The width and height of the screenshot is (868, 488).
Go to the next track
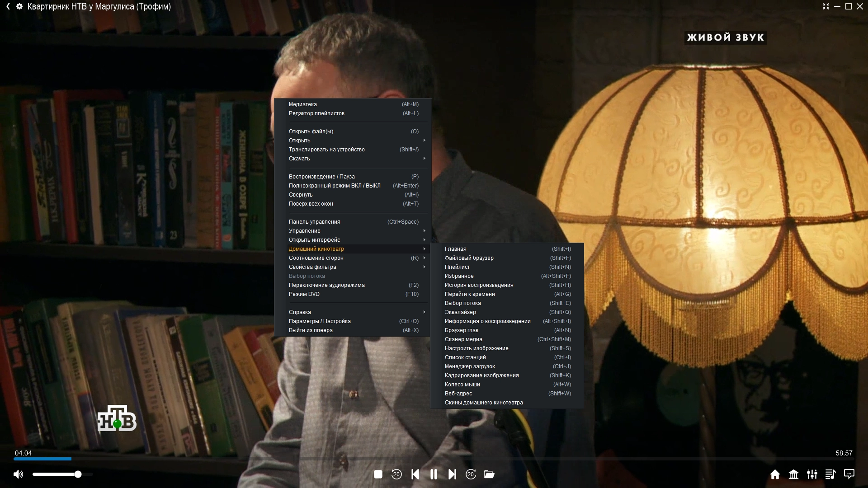452,474
